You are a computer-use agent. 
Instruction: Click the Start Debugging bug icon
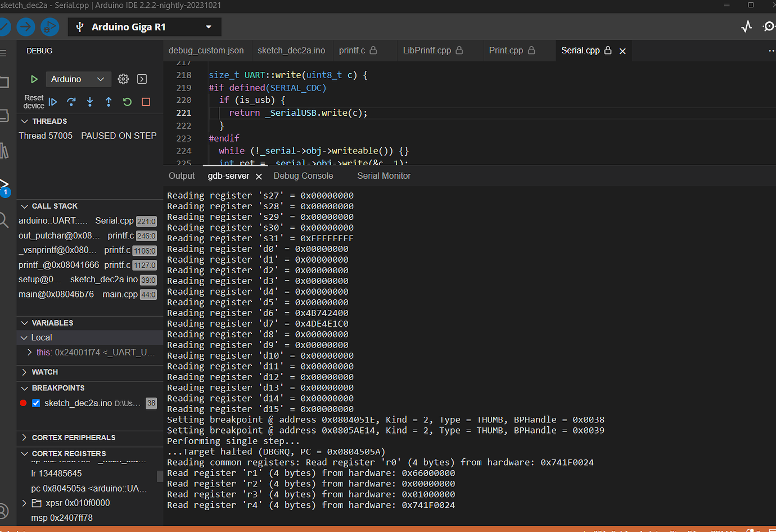(x=49, y=26)
